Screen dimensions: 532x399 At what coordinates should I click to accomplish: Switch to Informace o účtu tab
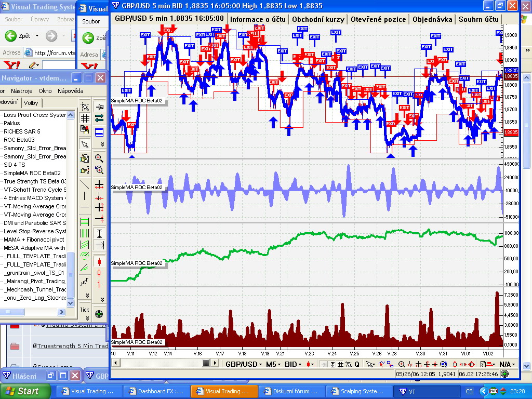click(258, 19)
